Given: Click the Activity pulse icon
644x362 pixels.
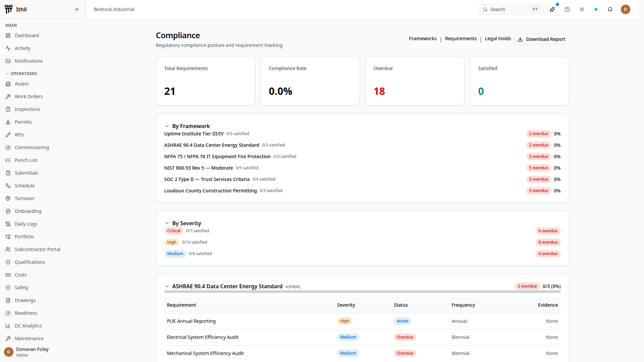Looking at the screenshot, I should coord(8,48).
